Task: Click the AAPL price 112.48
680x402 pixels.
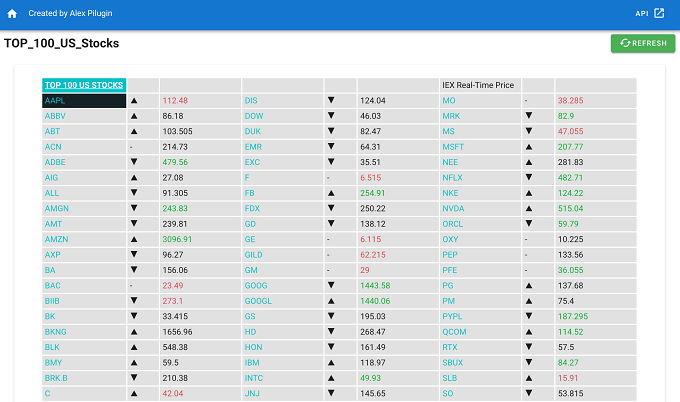Action: [x=175, y=101]
